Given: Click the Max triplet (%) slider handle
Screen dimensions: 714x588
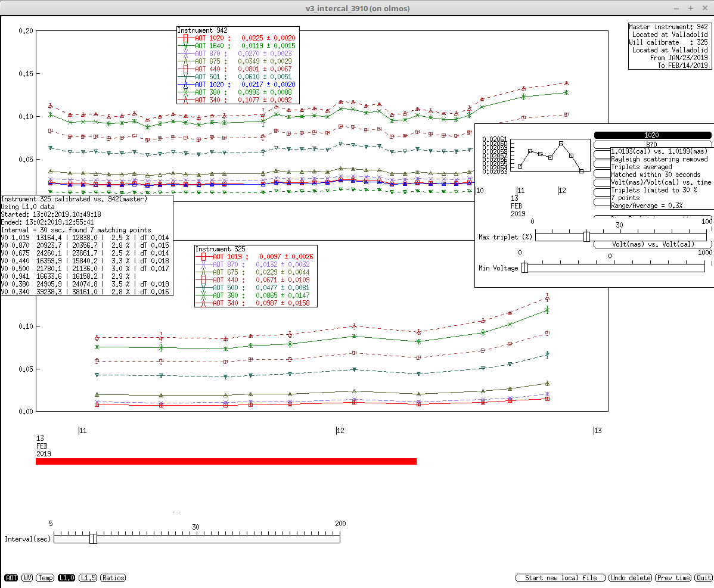Looking at the screenshot, I should pos(586,236).
